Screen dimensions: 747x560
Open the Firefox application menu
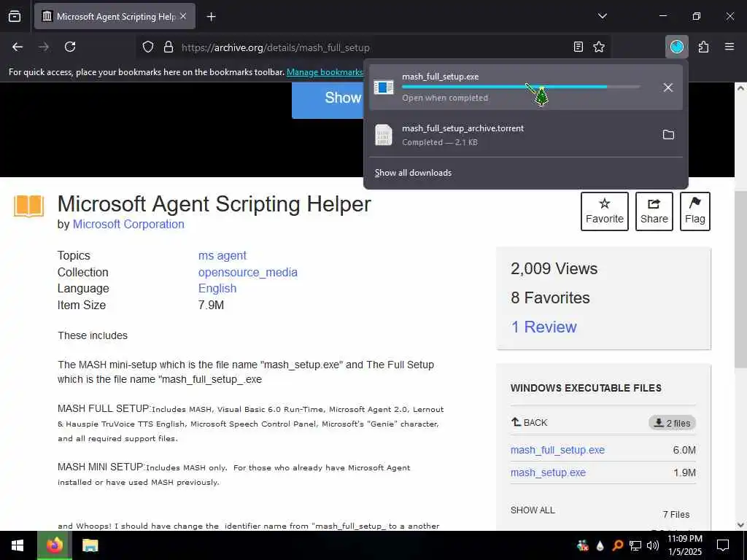(729, 47)
